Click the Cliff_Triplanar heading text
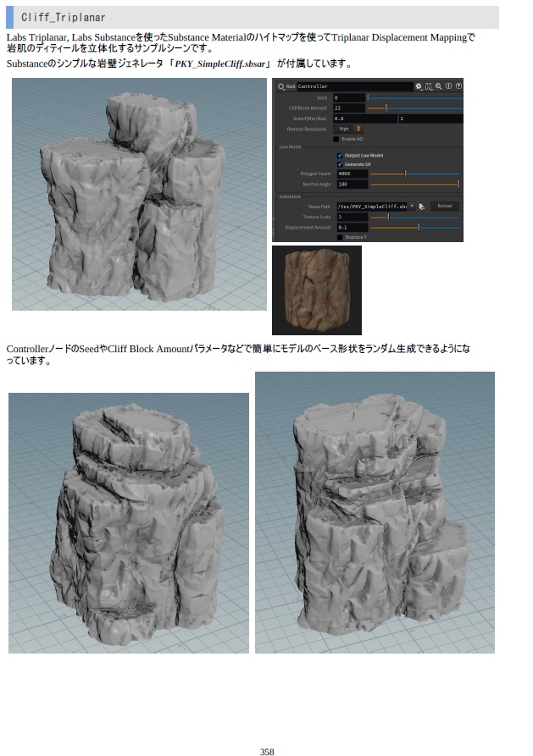533x756 pixels. click(x=64, y=18)
